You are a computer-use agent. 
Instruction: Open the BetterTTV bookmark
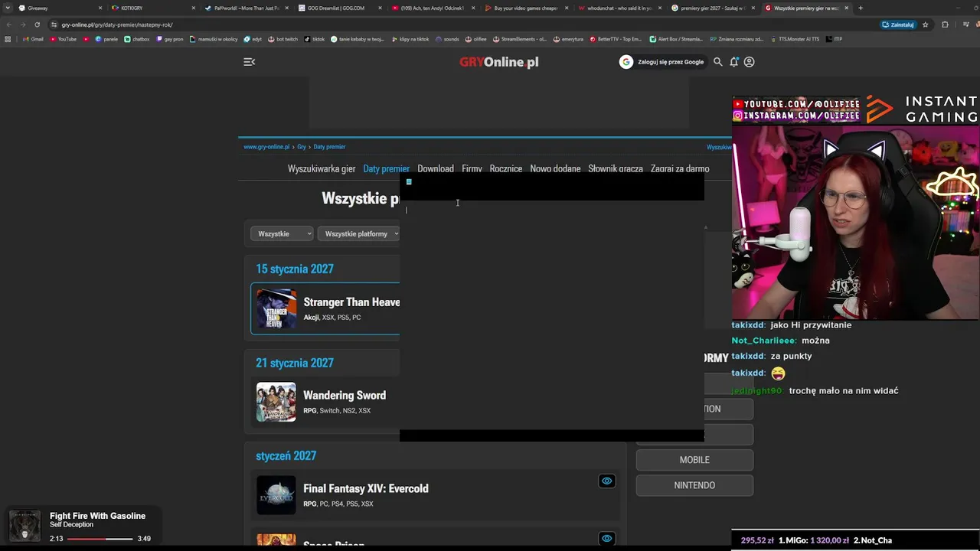(616, 39)
